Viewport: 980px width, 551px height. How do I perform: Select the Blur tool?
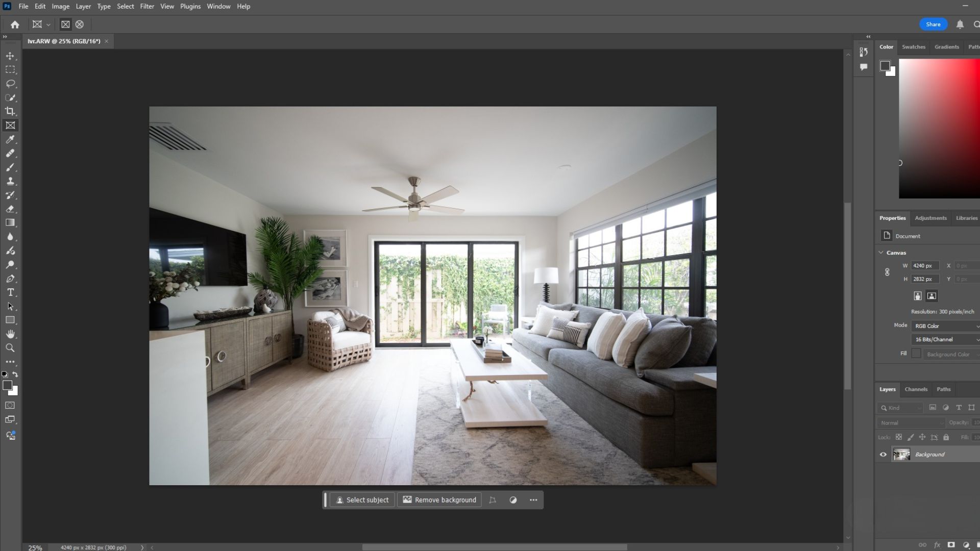pos(10,237)
